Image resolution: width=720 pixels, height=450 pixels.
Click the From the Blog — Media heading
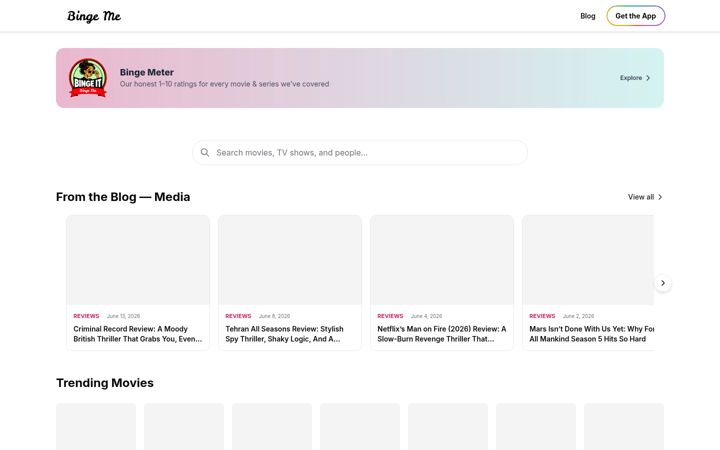(x=123, y=197)
